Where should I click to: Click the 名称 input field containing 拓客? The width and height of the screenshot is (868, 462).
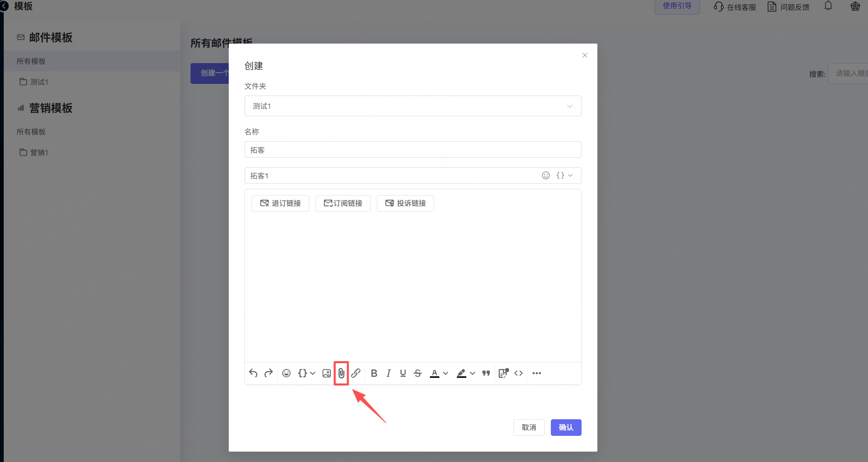[x=413, y=149]
